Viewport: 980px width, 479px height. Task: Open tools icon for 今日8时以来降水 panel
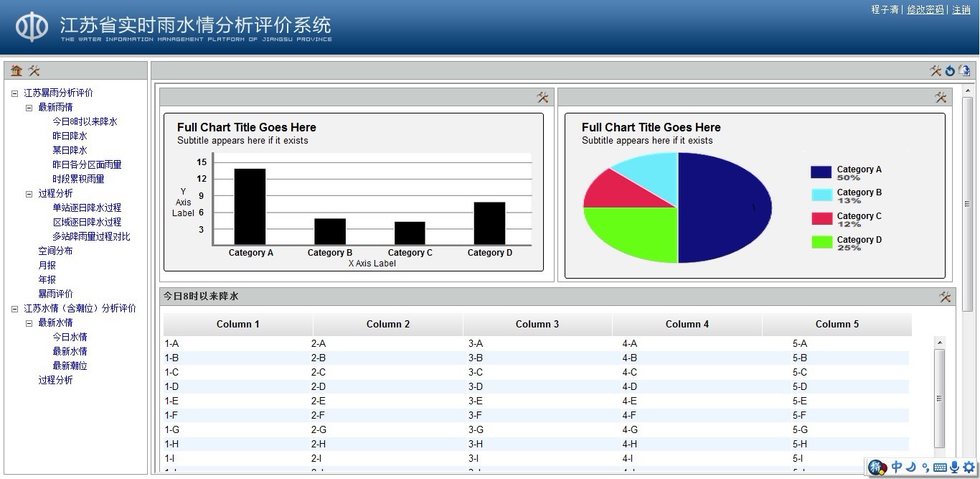(x=945, y=297)
